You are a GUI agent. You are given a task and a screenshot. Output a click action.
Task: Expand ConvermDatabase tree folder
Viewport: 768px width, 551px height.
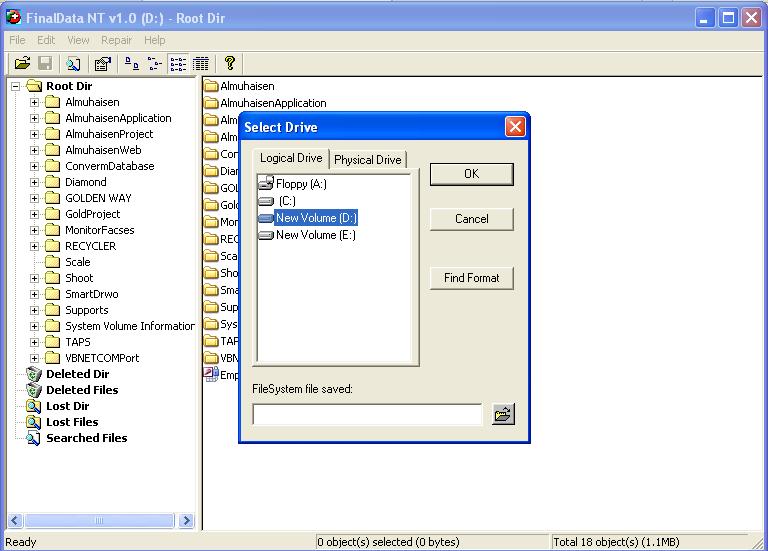click(x=34, y=166)
